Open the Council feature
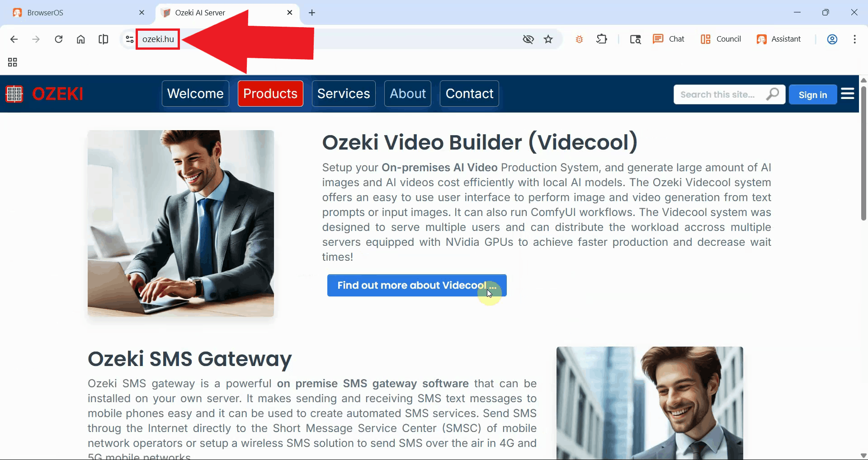Viewport: 868px width, 460px height. 721,39
